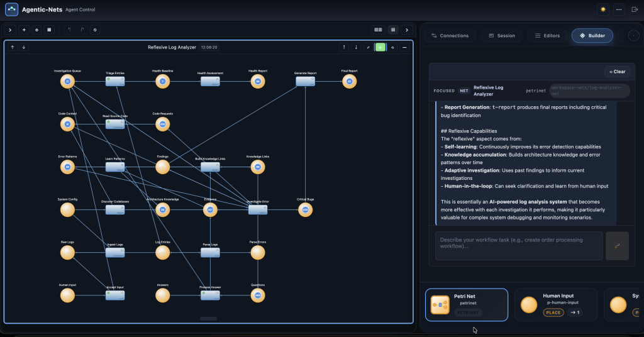Click the up arrow in net header left

pos(12,47)
